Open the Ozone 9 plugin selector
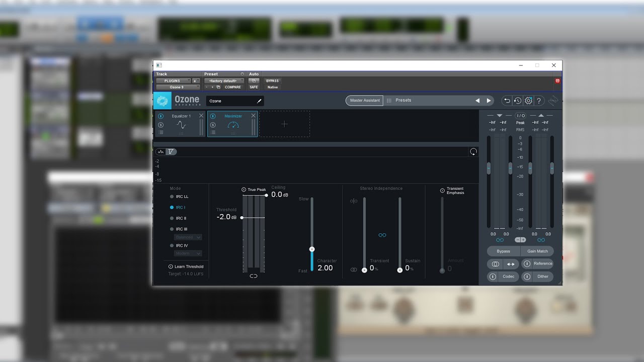 point(178,87)
